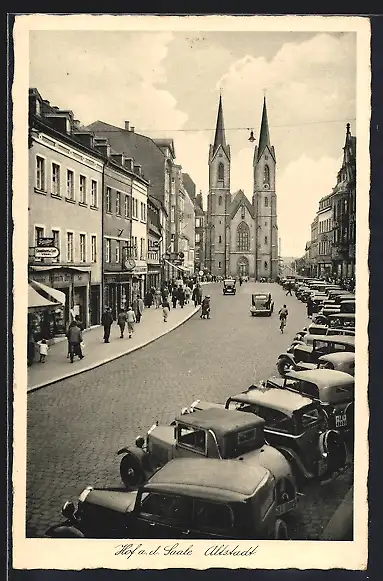
Task: Select the car driving nearest the cyclist
Action: (x=262, y=304)
